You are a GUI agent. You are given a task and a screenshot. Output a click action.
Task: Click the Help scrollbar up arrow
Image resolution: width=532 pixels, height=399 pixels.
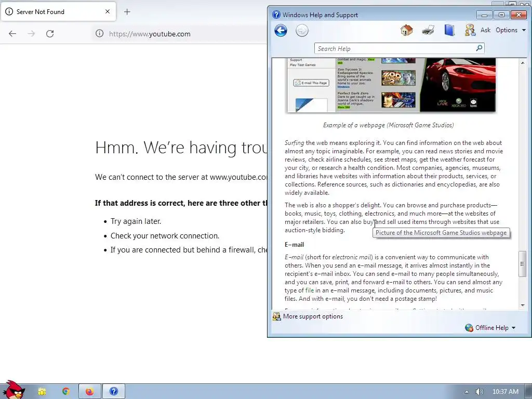pos(523,63)
